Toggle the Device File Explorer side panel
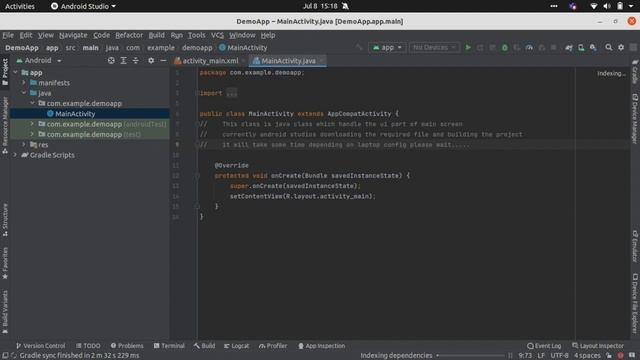Image resolution: width=640 pixels, height=360 pixels. 635,304
